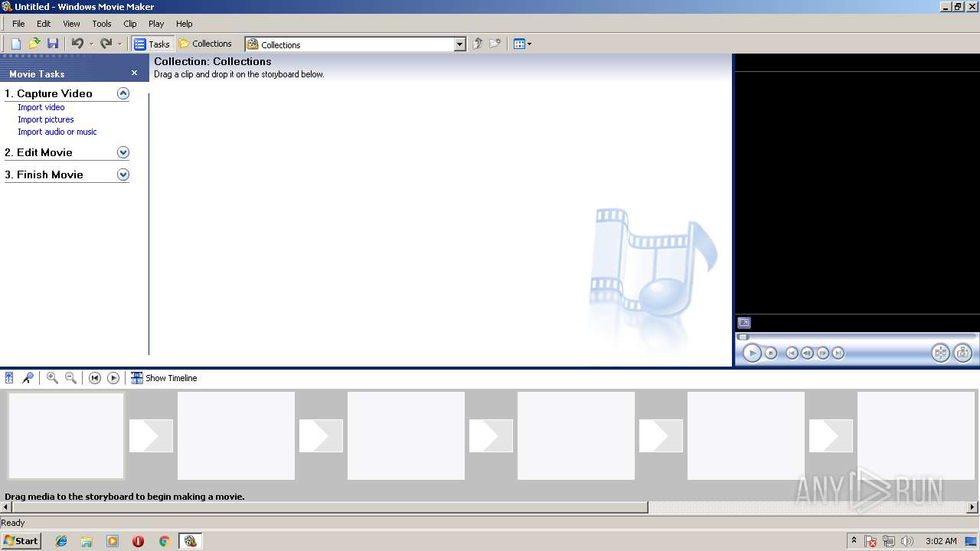Open the File menu
Viewport: 980px width, 551px height.
(x=18, y=24)
